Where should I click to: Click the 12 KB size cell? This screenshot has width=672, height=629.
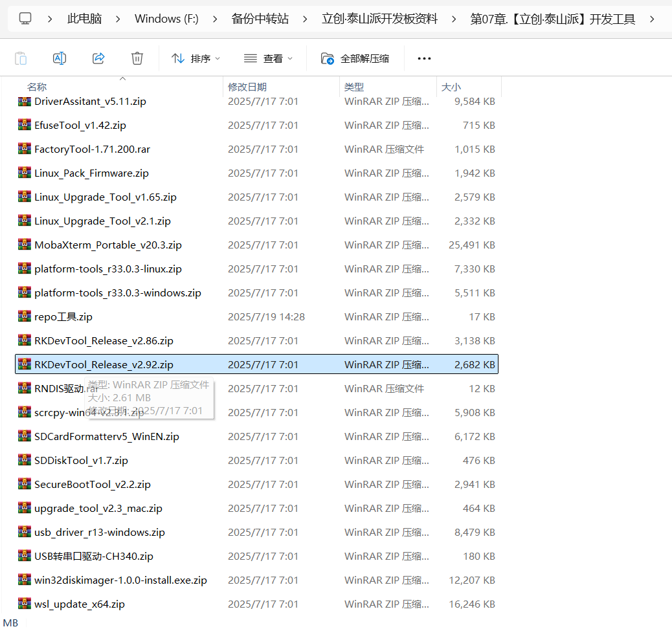[x=482, y=389]
